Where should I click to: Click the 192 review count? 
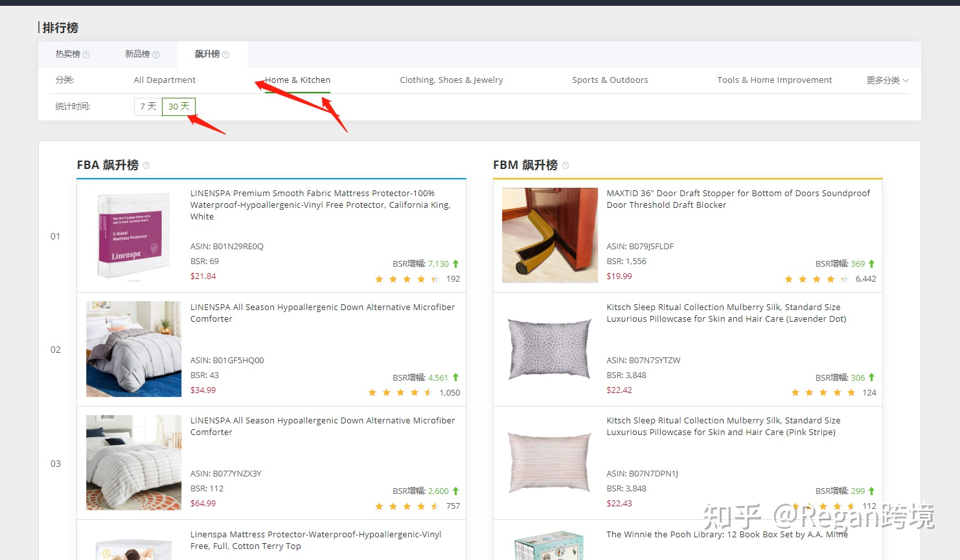453,279
